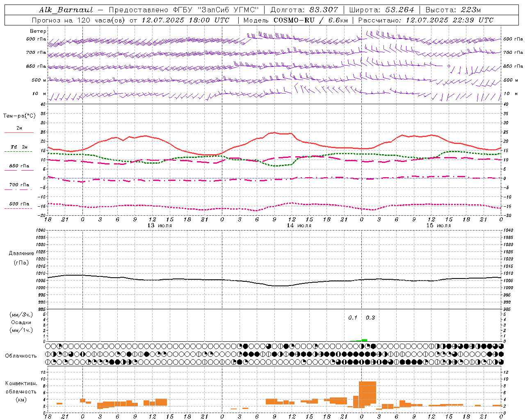Viewport: 525px width, 420px height.
Task: Click the "14 июля" date label
Action: pos(299,225)
